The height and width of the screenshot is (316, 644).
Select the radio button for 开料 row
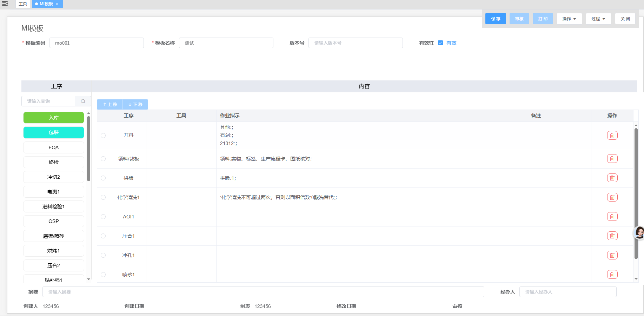(103, 136)
